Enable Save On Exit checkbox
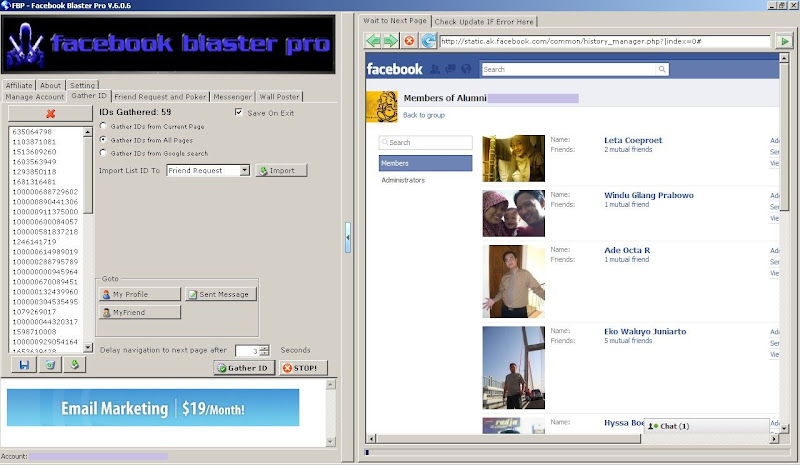Image resolution: width=800 pixels, height=465 pixels. pyautogui.click(x=238, y=112)
